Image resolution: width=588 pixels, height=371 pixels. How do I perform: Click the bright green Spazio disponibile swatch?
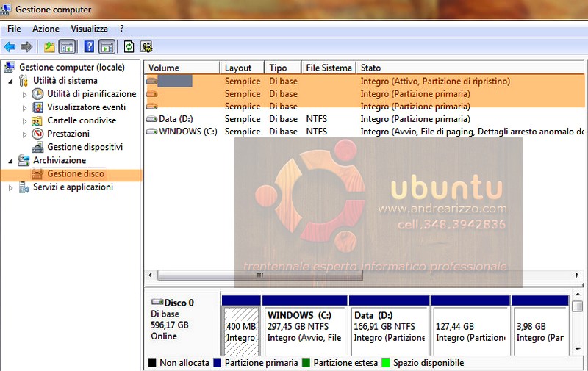tap(385, 363)
